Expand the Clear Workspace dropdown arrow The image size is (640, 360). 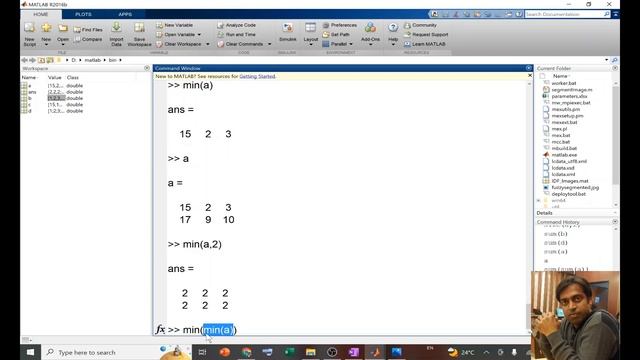coord(208,44)
